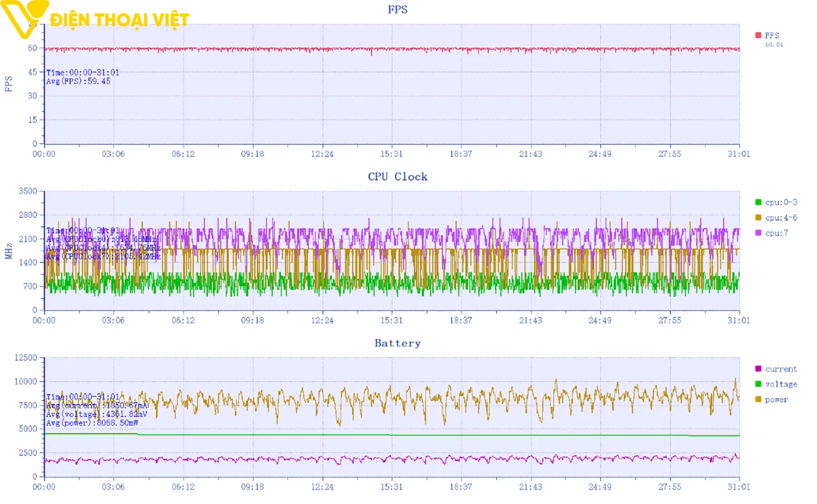
Task: Click the 12500 value on Battery y-axis
Action: coord(26,358)
